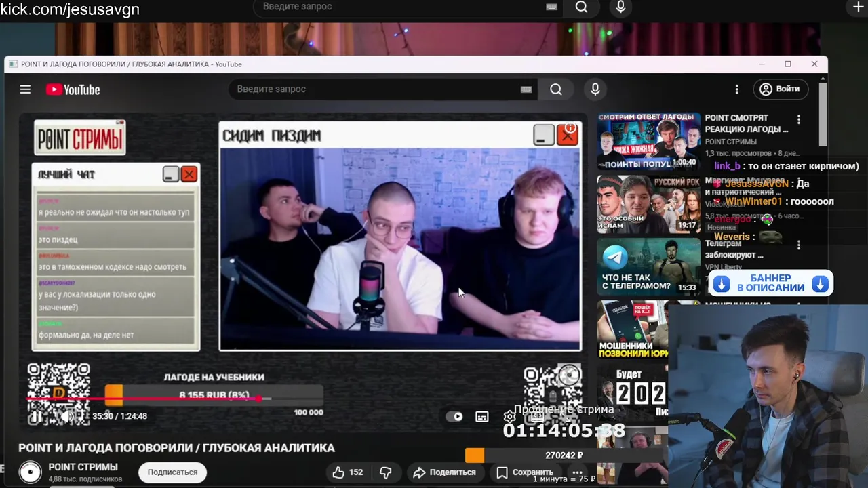This screenshot has height=488, width=868.
Task: Open more actions next to Сохранить
Action: click(577, 472)
